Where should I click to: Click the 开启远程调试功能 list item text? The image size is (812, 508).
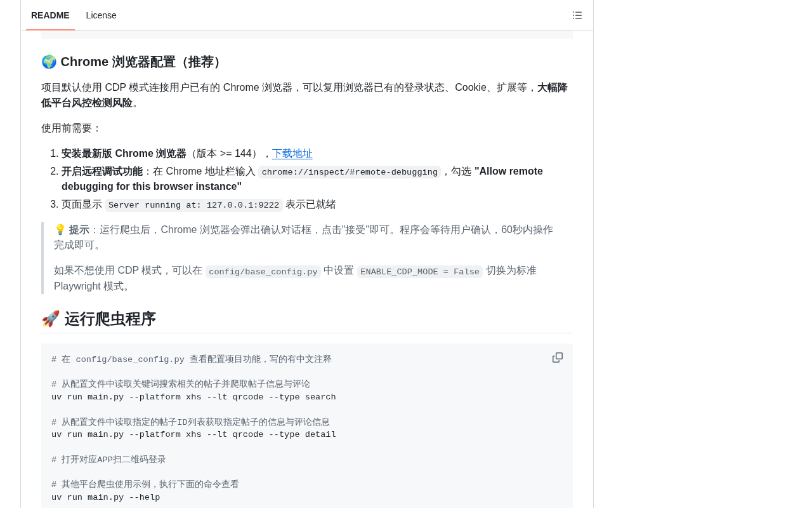(x=102, y=171)
